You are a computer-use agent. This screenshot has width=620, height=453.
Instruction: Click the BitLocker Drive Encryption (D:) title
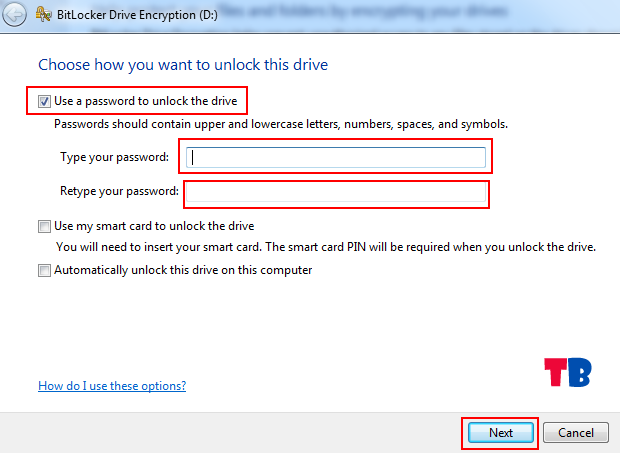tap(137, 15)
